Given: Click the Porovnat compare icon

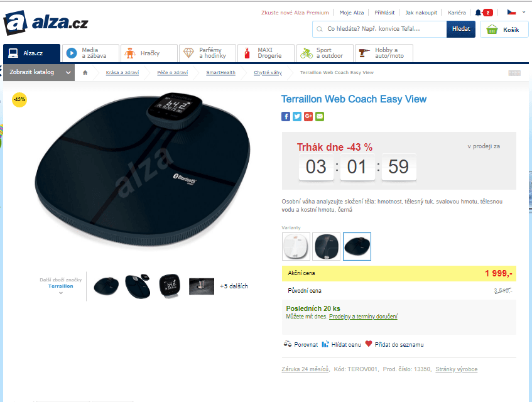Looking at the screenshot, I should tap(288, 344).
